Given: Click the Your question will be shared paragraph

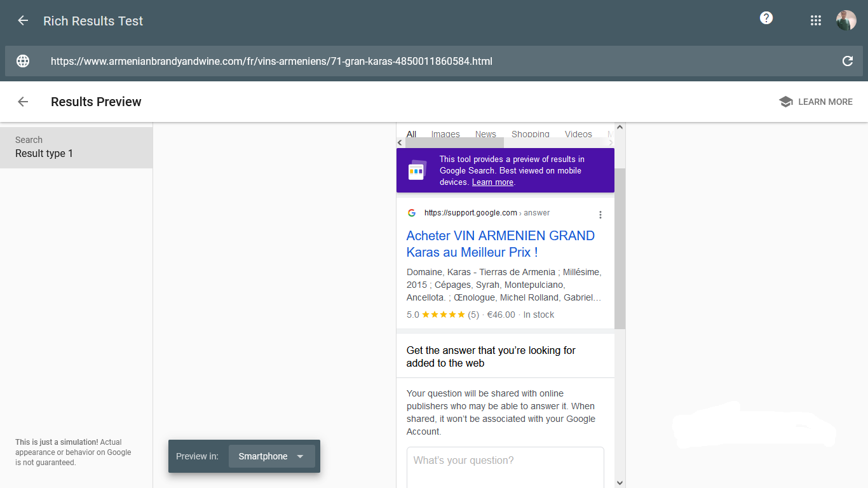Looking at the screenshot, I should (x=501, y=412).
